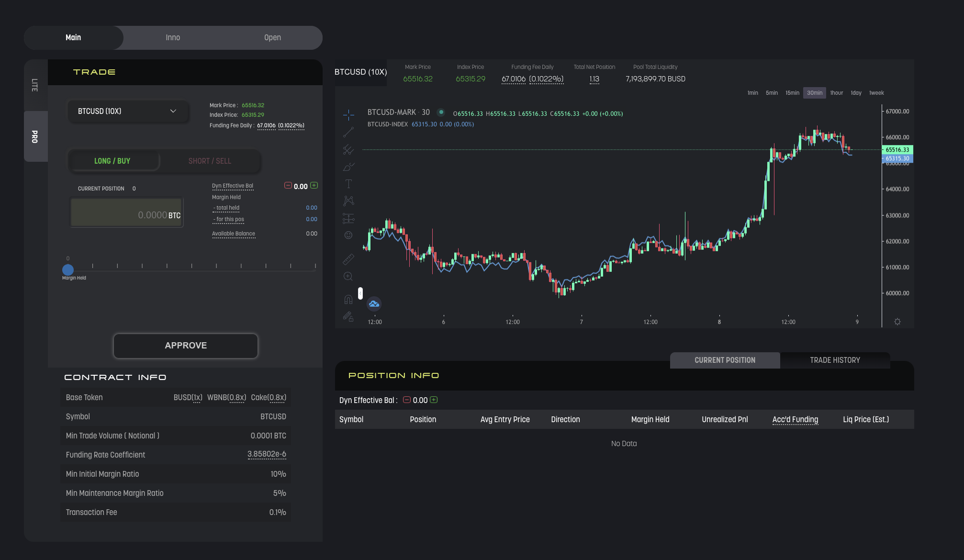Image resolution: width=964 pixels, height=560 pixels.
Task: Click the TradingView logo badge on chart
Action: pos(374,304)
